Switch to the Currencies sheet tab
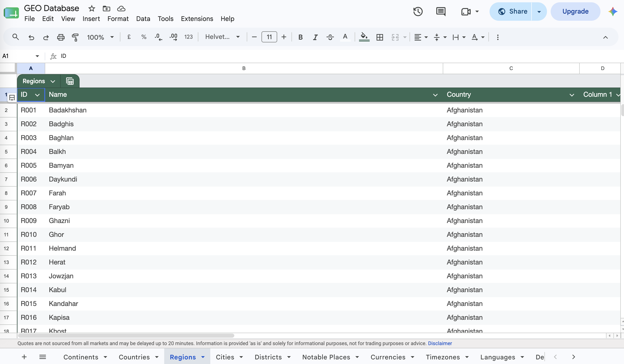The width and height of the screenshot is (624, 364). coord(388,357)
